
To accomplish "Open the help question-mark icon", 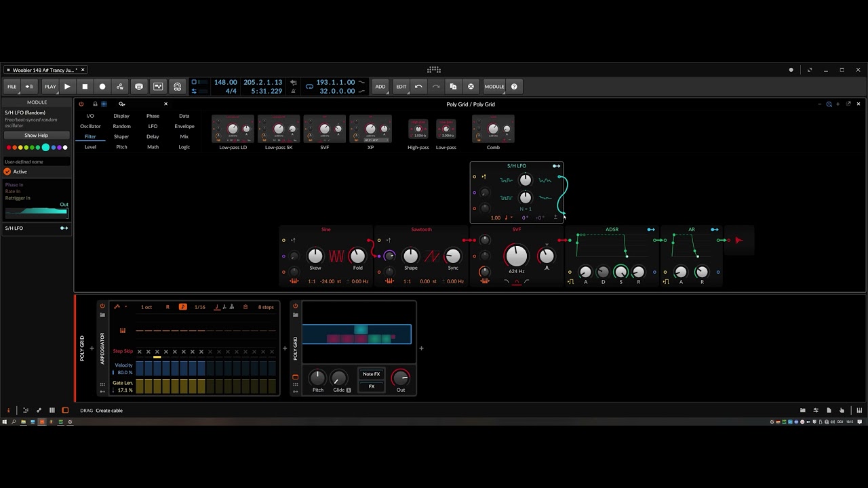I will [x=514, y=86].
